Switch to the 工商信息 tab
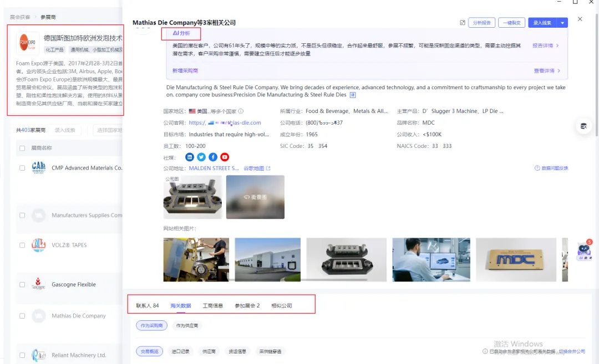The width and height of the screenshot is (599, 364). point(213,306)
